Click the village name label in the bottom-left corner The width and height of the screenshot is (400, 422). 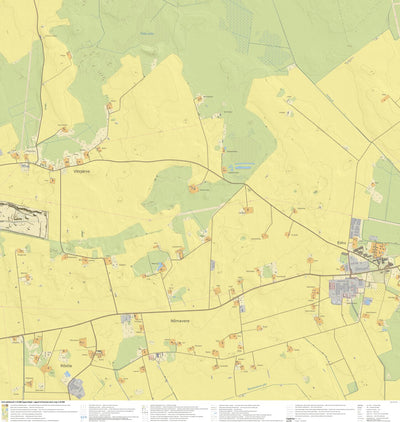click(66, 366)
